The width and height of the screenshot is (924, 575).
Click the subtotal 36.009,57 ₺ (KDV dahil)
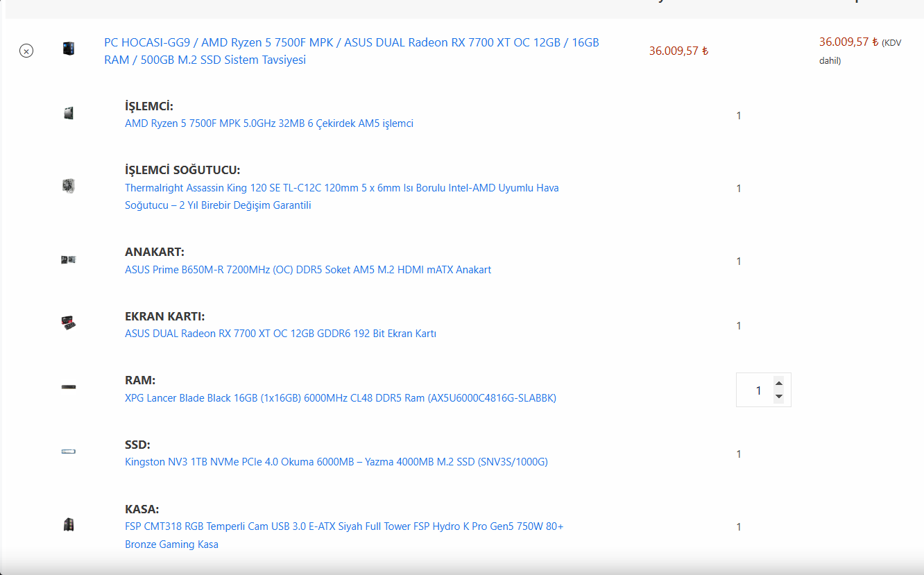[860, 51]
